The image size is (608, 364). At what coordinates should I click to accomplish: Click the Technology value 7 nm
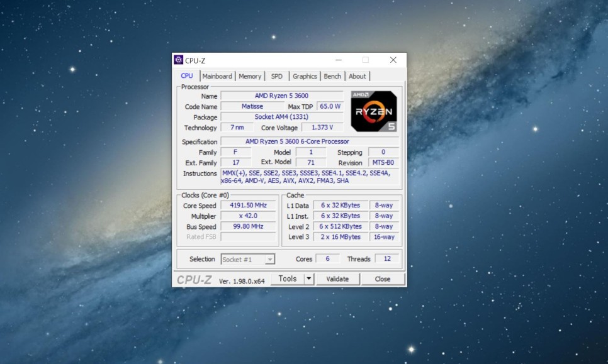(237, 127)
